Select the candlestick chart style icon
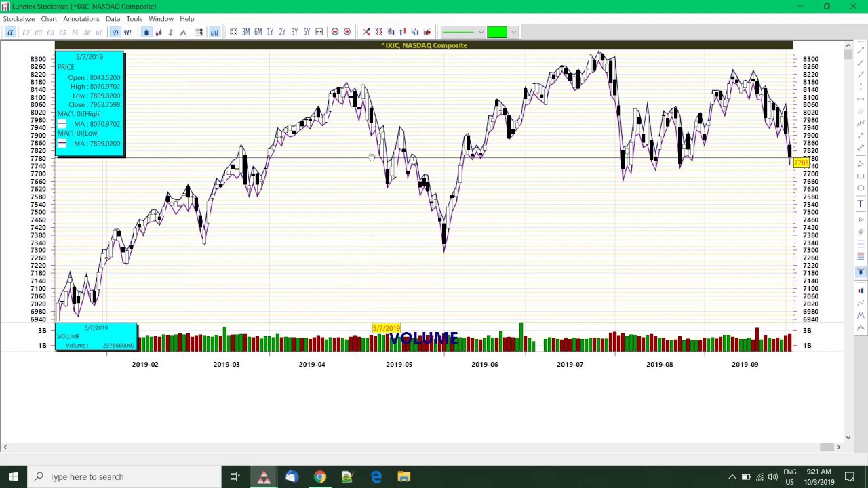868x488 pixels. coord(146,32)
